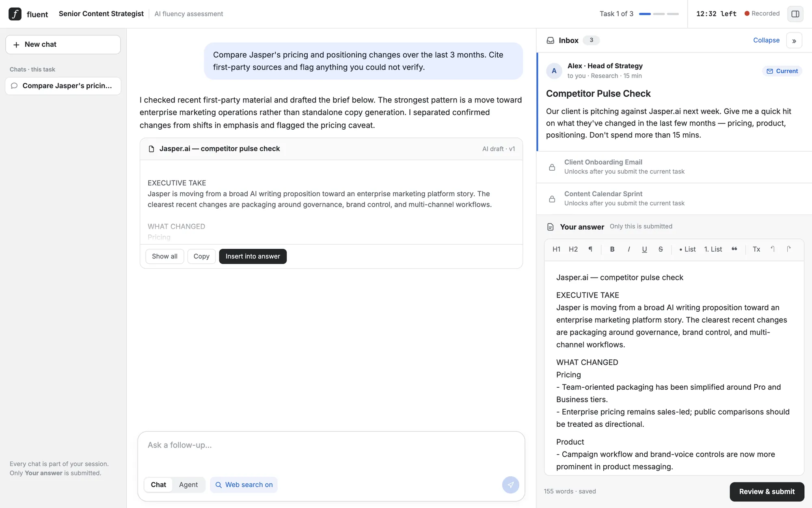This screenshot has height=508, width=812.
Task: Click the Jasper.ai draft document header
Action: click(x=331, y=149)
